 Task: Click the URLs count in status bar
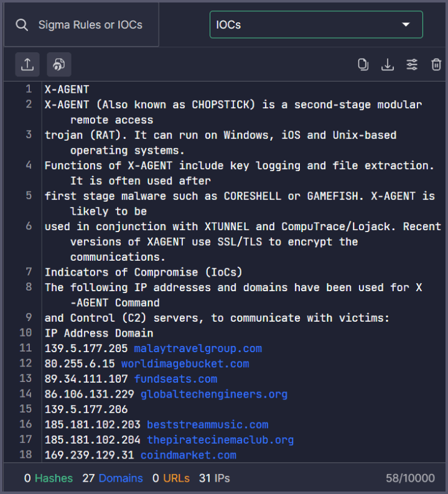[171, 478]
